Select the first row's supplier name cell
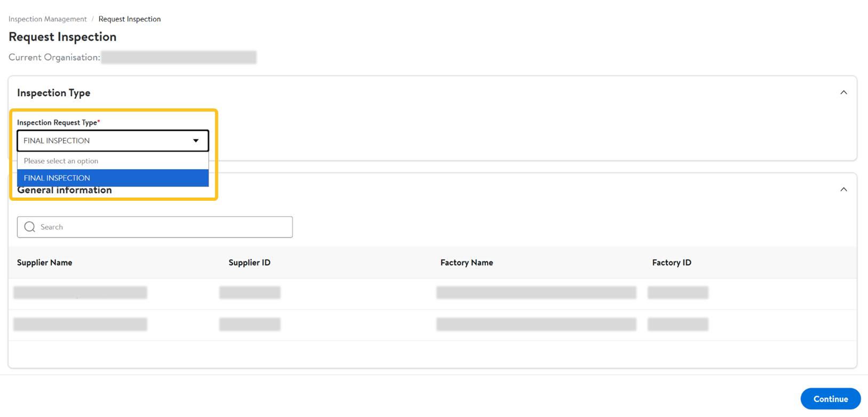This screenshot has width=868, height=417. (x=80, y=293)
